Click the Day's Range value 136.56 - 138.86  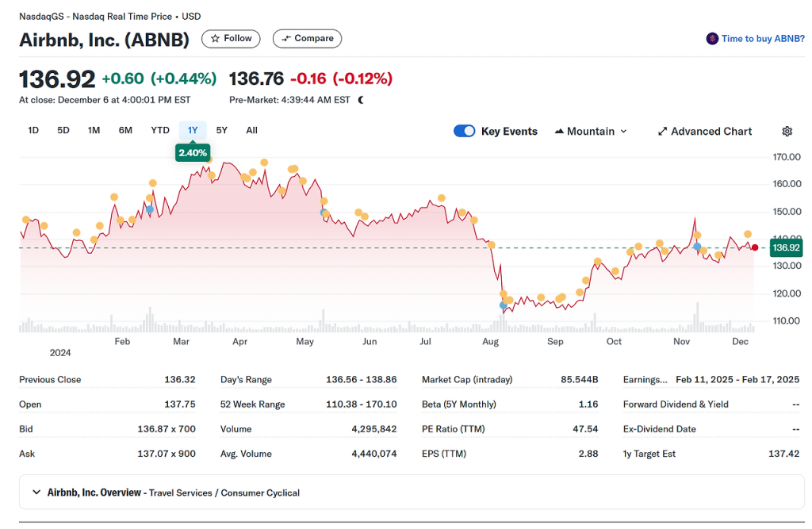coord(362,380)
